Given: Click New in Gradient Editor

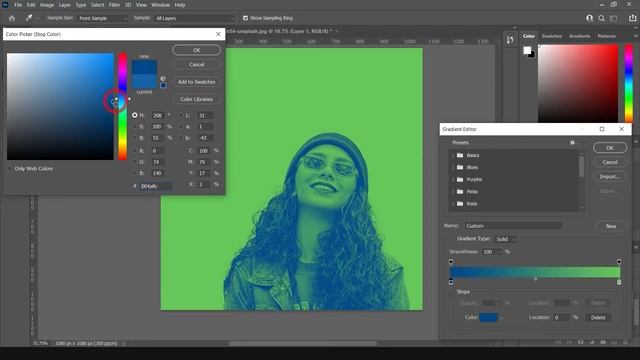Looking at the screenshot, I should [x=611, y=226].
